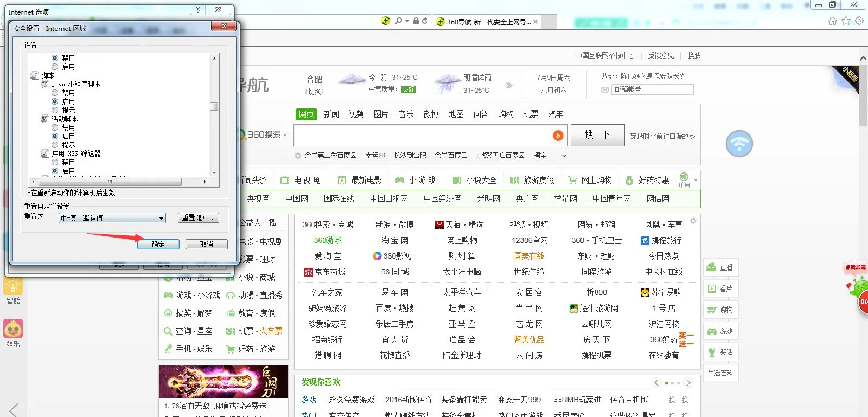Switch to 音乐 search tab

[406, 114]
